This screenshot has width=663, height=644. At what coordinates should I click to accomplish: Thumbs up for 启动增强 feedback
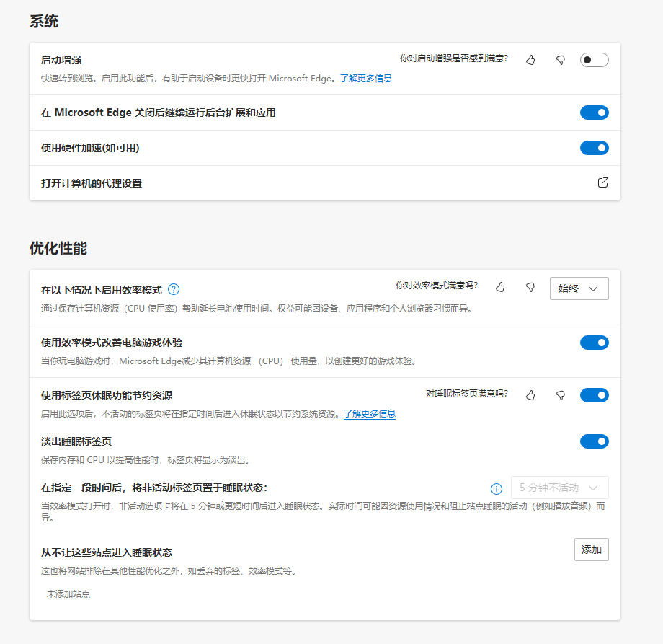(530, 60)
